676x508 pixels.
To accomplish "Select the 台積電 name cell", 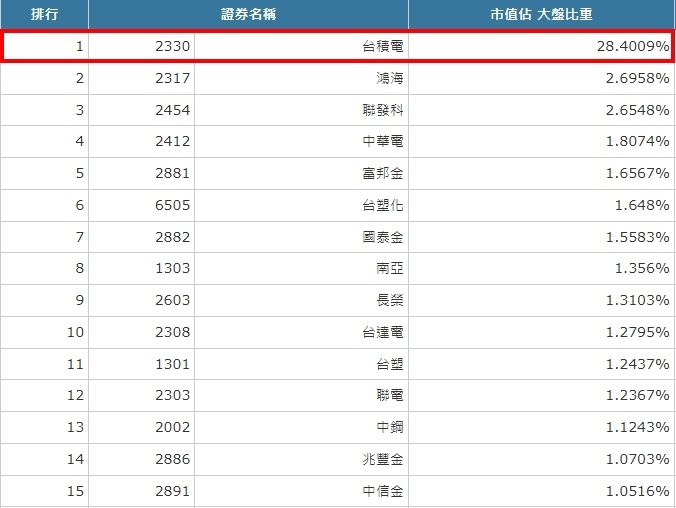I will coord(383,46).
